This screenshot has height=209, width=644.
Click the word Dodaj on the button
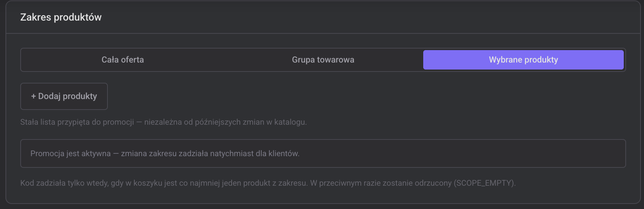coord(49,96)
